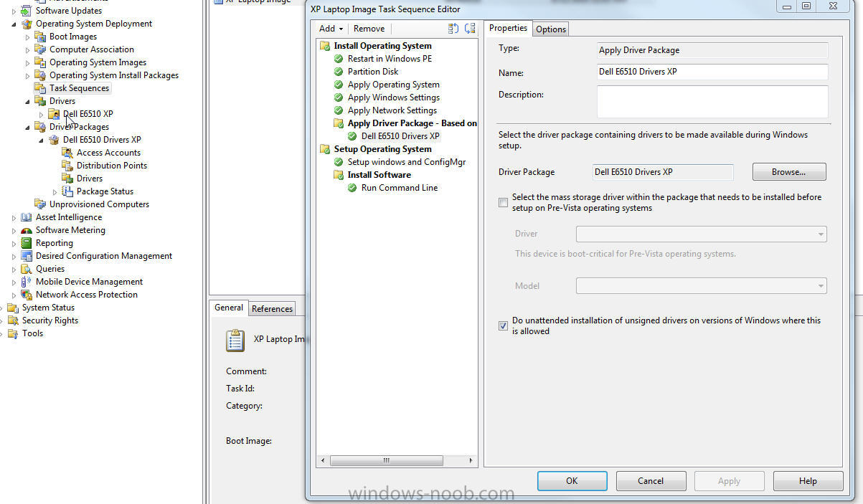
Task: Enable the mass storage driver selection checkbox
Action: tap(503, 203)
